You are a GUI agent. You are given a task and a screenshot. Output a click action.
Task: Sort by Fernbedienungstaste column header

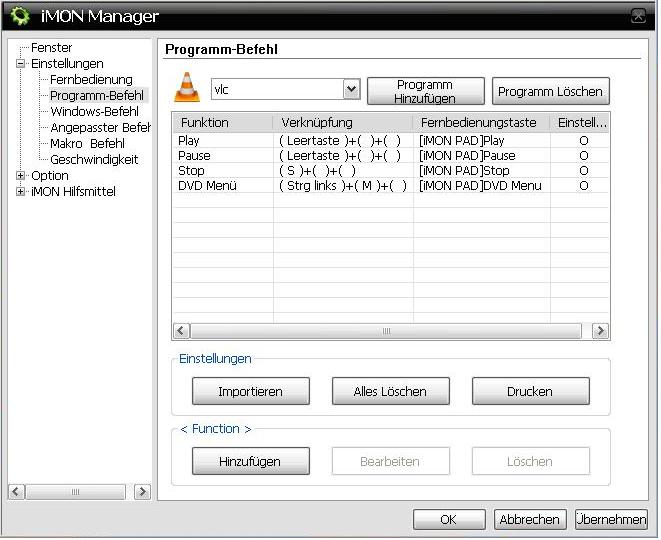point(481,123)
